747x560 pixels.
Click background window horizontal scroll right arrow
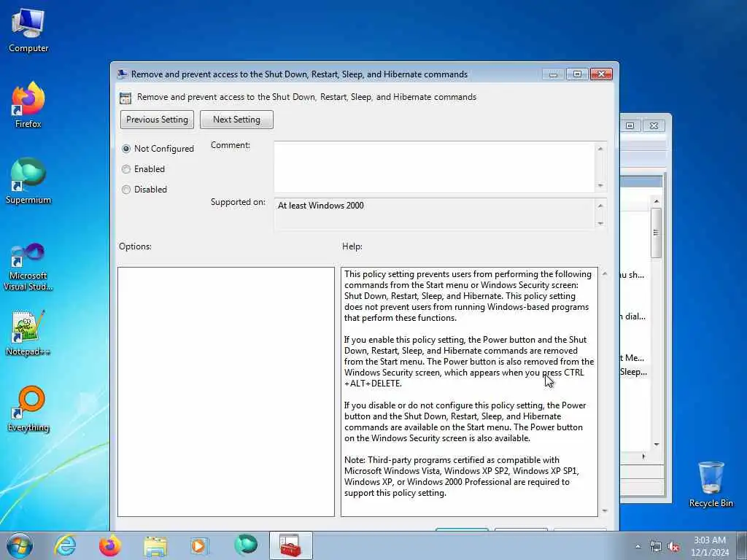coord(643,456)
